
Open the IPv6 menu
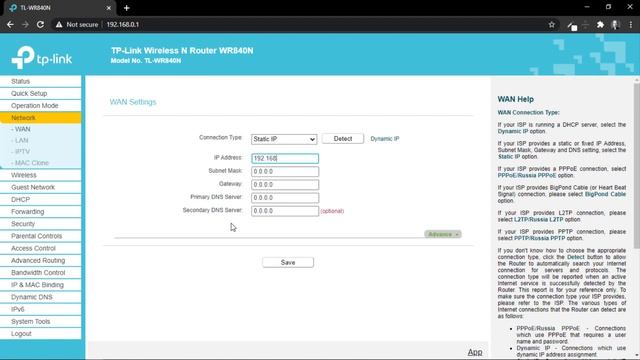click(40, 309)
